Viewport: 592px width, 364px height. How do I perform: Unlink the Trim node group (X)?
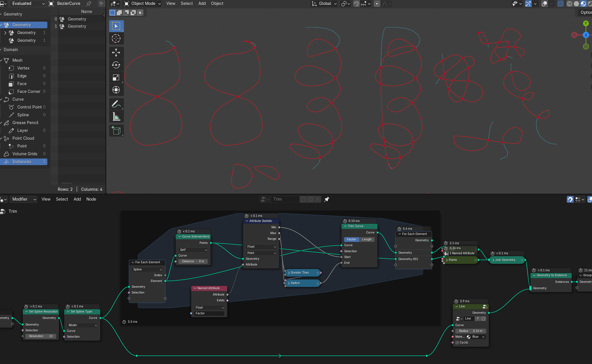[x=318, y=199]
